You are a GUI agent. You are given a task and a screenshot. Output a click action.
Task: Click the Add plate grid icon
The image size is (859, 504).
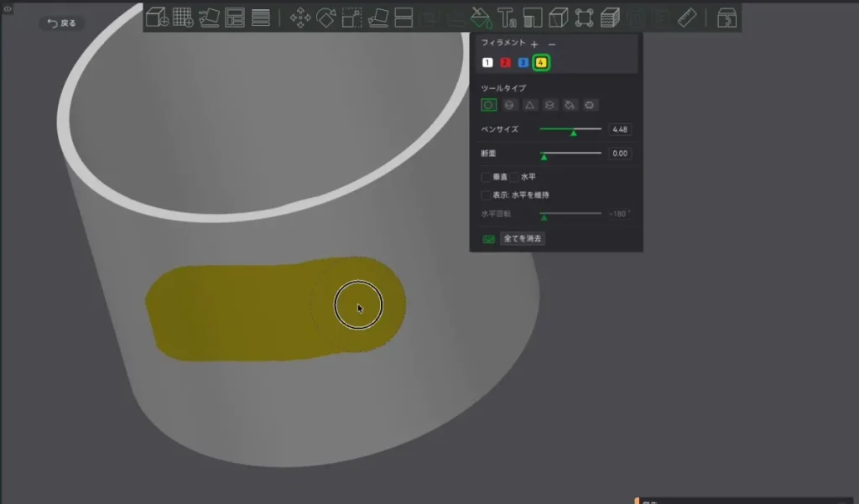tap(183, 18)
